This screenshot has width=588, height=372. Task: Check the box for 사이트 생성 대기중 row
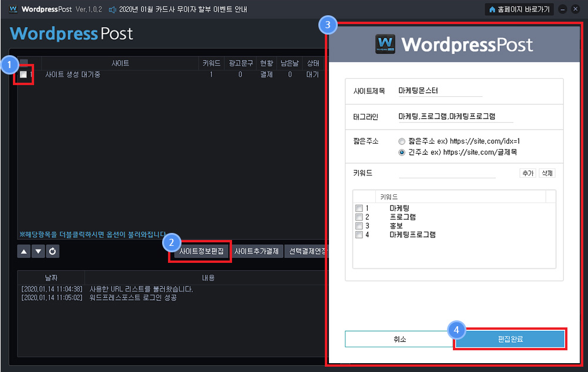click(x=23, y=75)
